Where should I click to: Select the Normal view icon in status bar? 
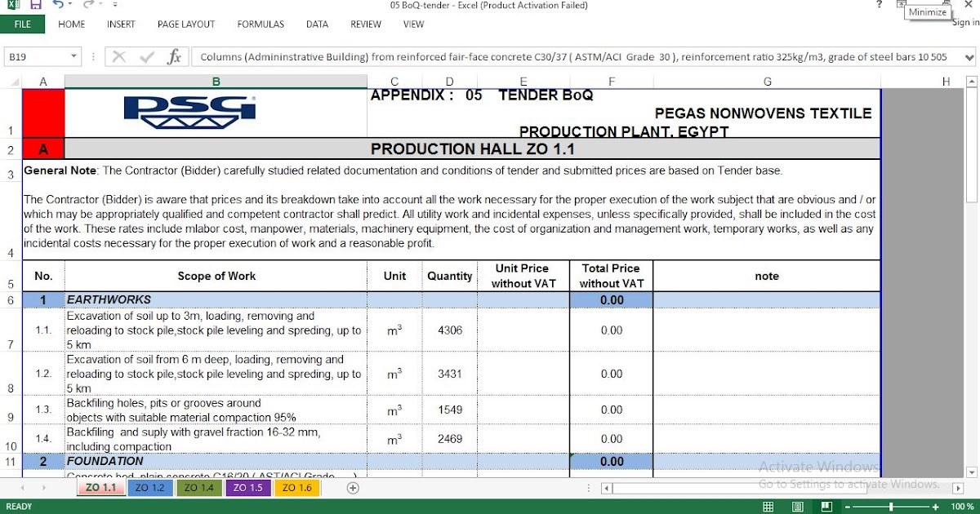(x=768, y=506)
